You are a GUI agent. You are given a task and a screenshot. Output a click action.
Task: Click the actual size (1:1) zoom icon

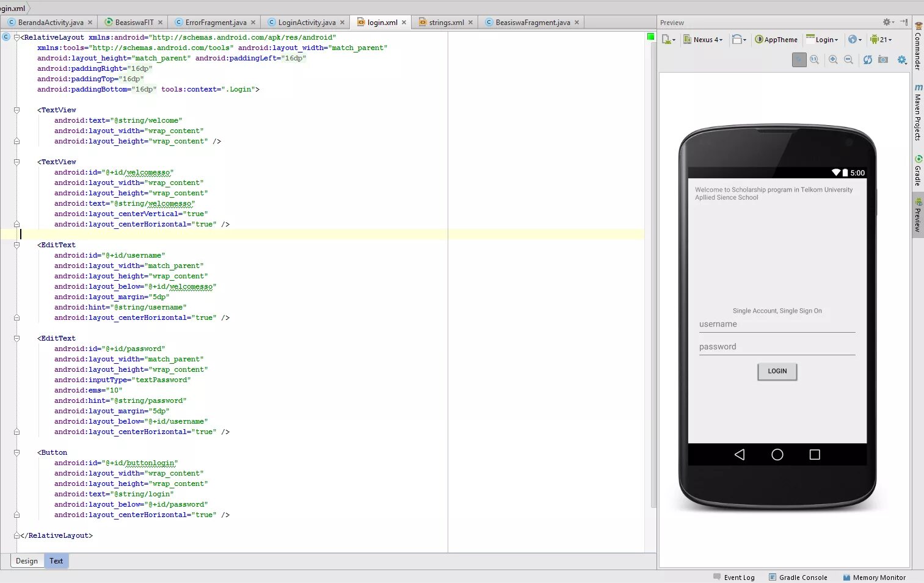tap(814, 60)
